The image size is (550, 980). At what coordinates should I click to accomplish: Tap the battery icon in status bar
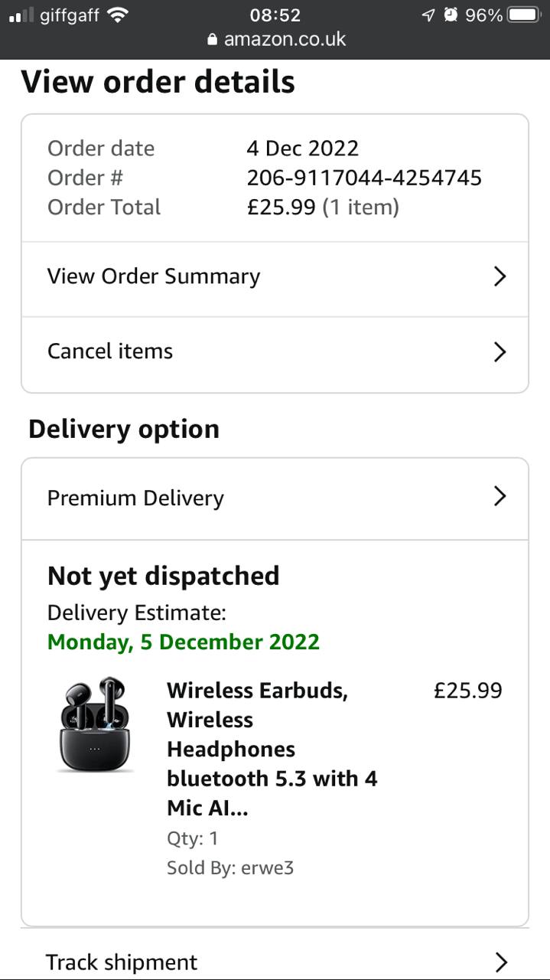coord(524,15)
